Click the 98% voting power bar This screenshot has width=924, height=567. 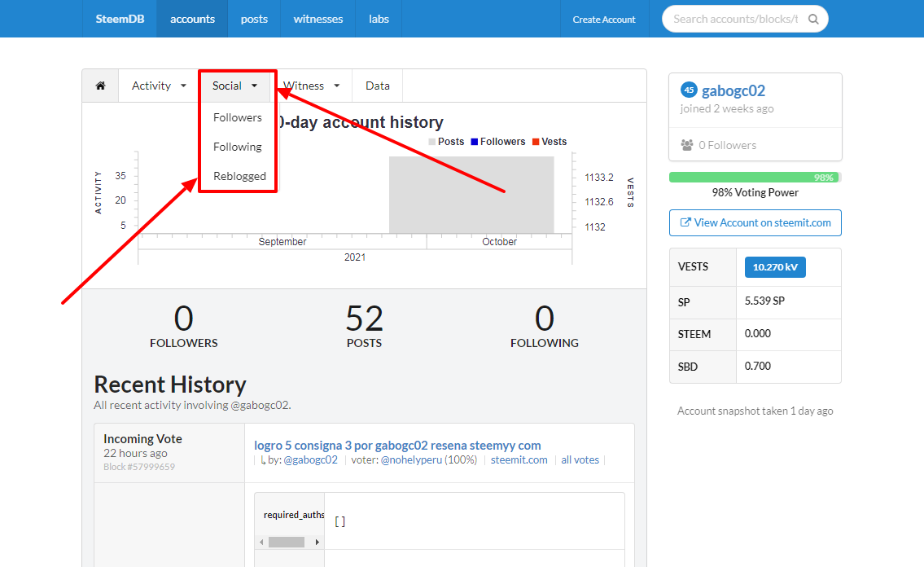click(x=755, y=178)
